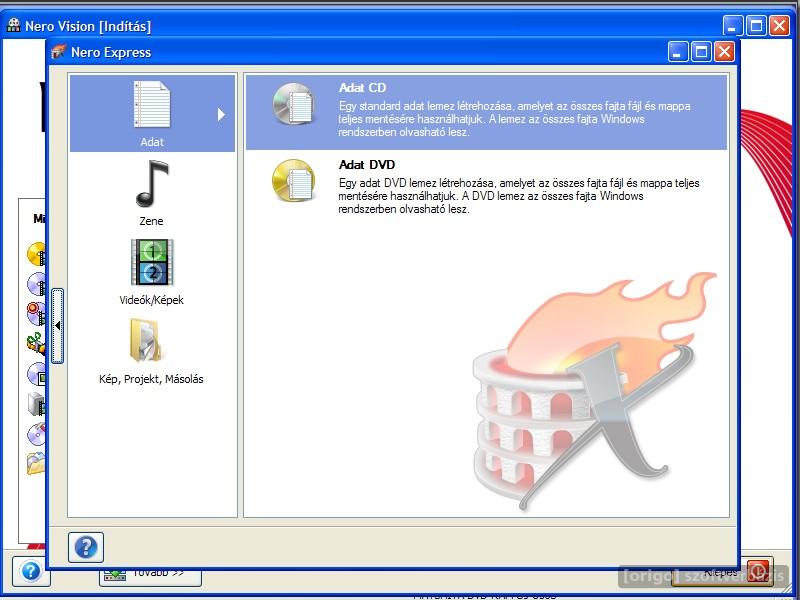Close the Nero Vision window
This screenshot has width=800, height=600.
point(779,25)
